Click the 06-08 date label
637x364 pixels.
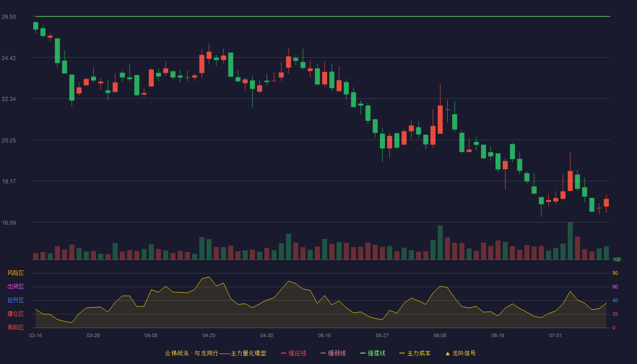(440, 335)
